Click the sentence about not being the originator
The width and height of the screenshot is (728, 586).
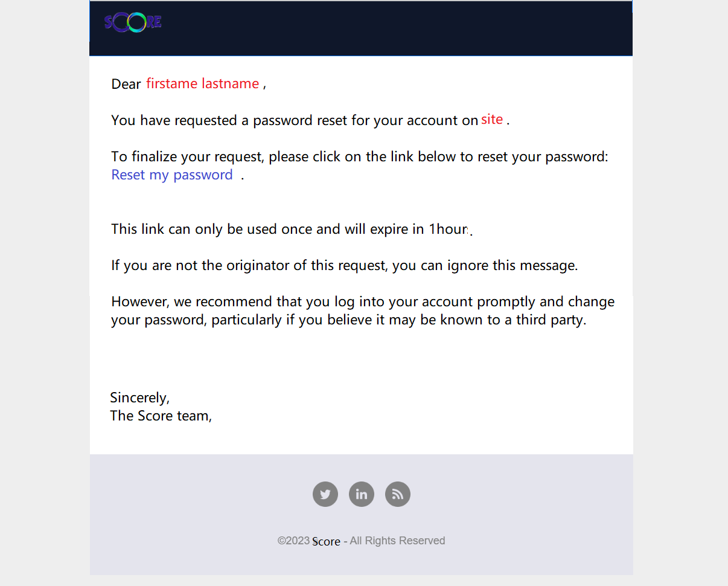[x=344, y=266]
